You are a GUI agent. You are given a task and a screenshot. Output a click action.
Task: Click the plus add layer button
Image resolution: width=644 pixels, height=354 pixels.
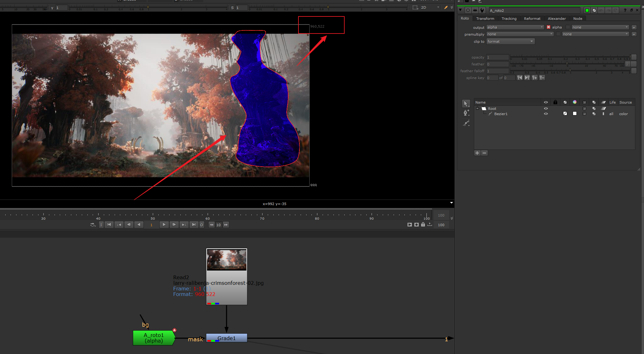coord(477,153)
